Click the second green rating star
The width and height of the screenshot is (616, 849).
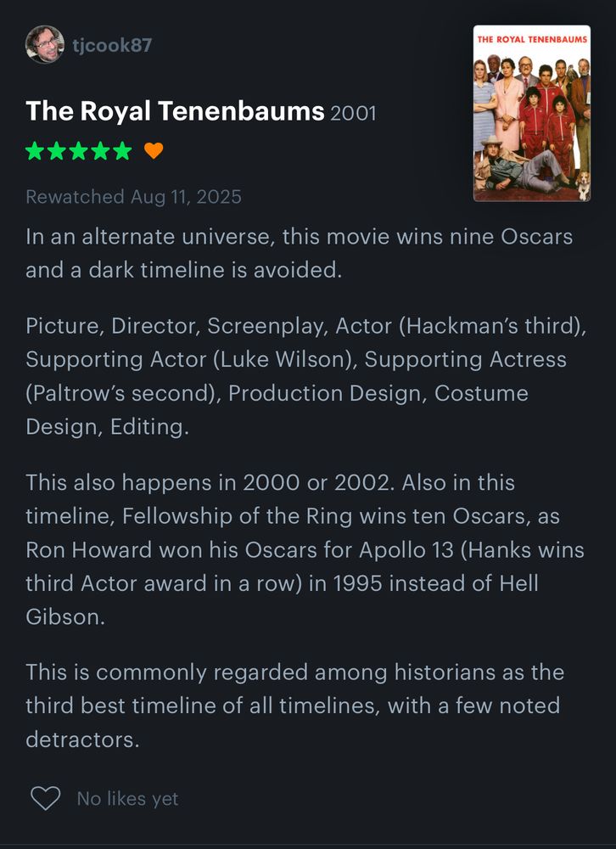pyautogui.click(x=56, y=150)
